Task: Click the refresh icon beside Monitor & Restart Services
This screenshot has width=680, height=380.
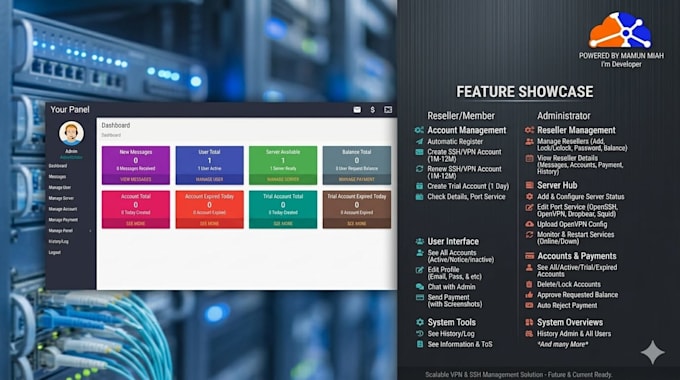Action: (x=530, y=235)
